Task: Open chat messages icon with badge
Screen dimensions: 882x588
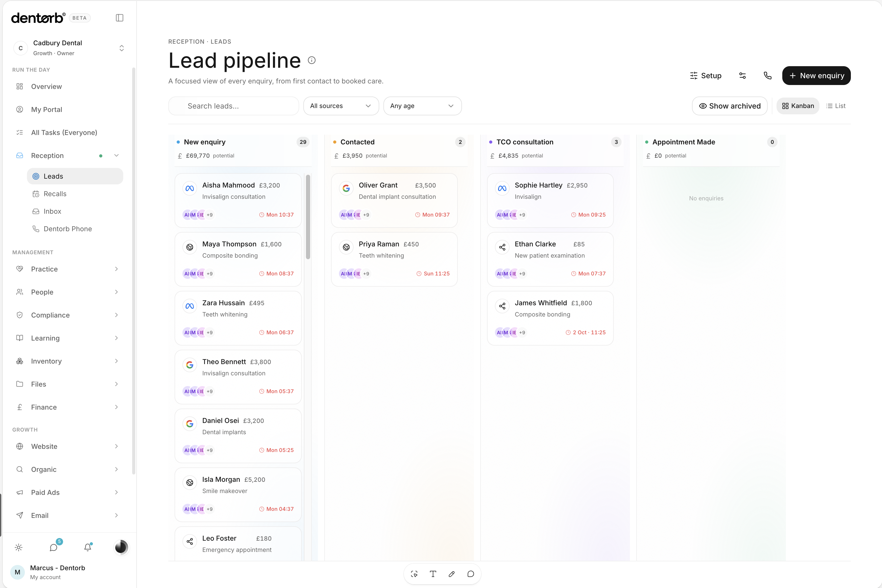Action: (x=54, y=547)
